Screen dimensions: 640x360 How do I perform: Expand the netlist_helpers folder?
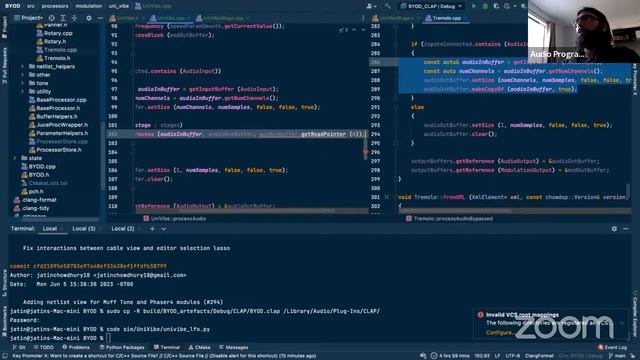22,67
